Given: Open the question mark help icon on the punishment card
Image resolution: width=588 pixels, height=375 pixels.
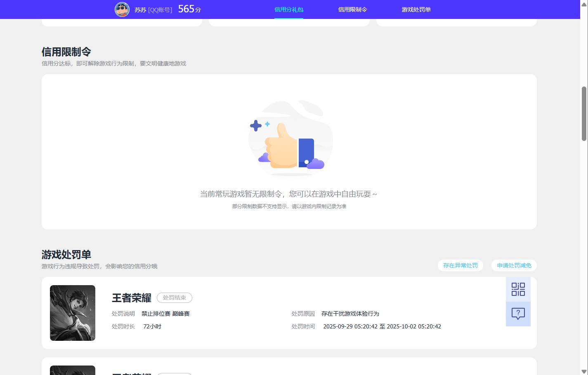Looking at the screenshot, I should tap(518, 314).
